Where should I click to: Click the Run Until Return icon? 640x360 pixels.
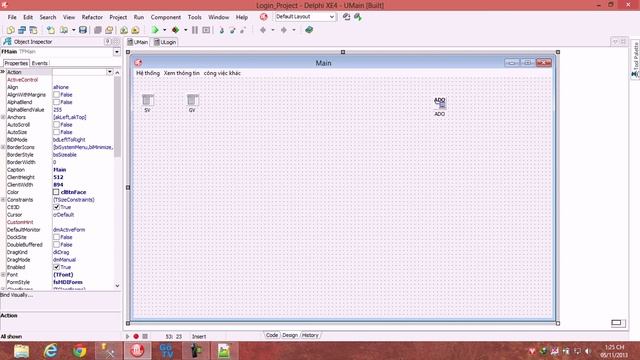(x=243, y=30)
